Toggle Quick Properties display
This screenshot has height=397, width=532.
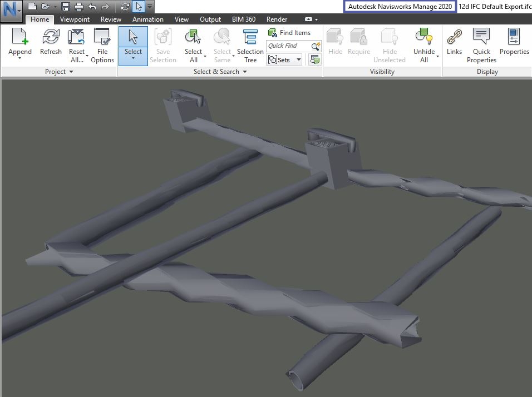pyautogui.click(x=481, y=38)
